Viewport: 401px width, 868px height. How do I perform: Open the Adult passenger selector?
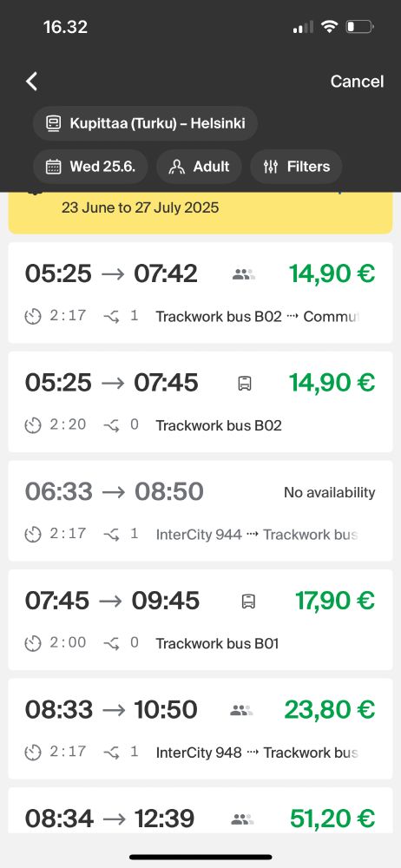point(199,167)
